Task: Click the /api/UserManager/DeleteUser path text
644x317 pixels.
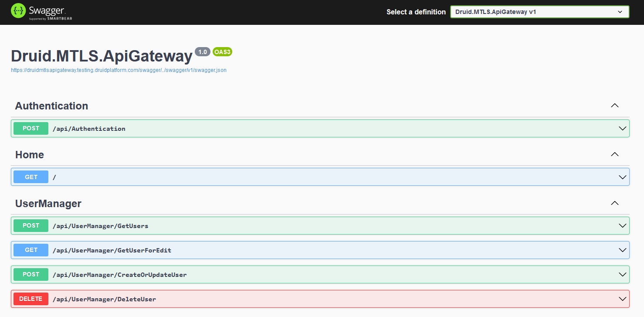Action: point(104,299)
